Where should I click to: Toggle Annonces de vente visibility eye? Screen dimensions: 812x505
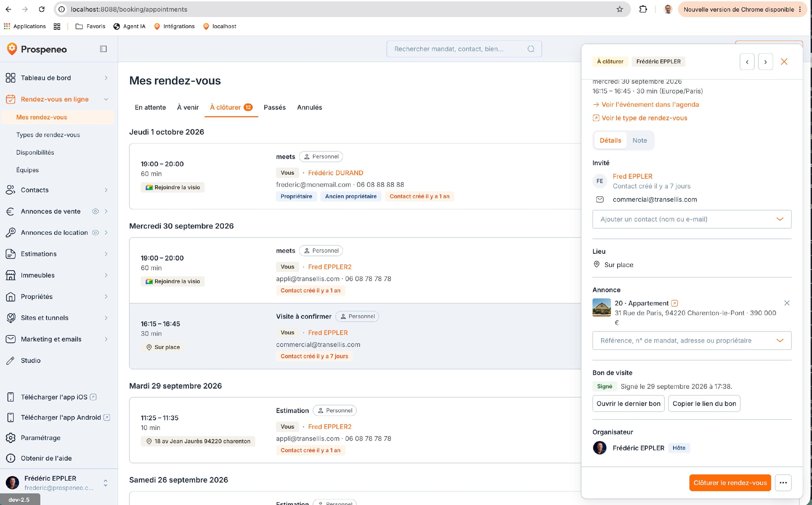(96, 211)
